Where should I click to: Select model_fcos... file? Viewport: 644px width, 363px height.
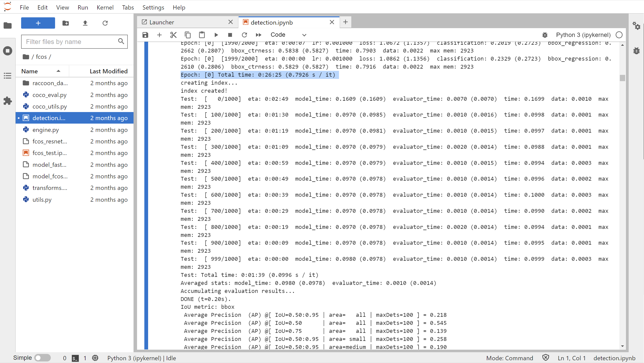tap(75, 176)
